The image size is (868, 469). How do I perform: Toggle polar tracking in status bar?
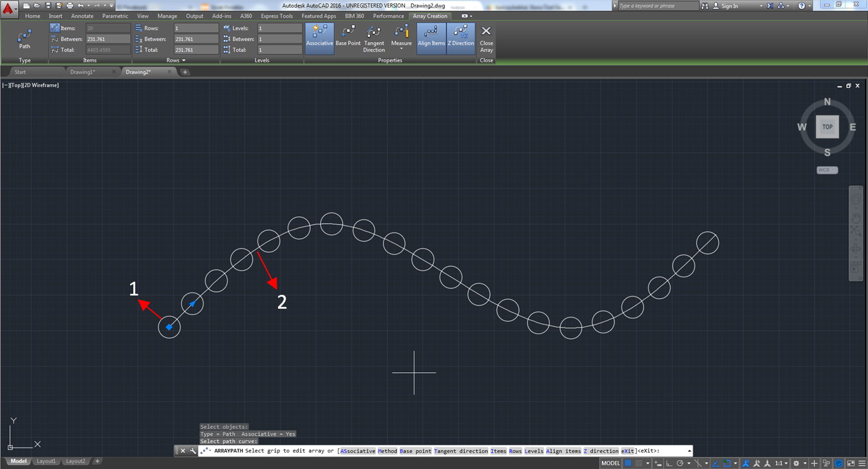tap(680, 463)
